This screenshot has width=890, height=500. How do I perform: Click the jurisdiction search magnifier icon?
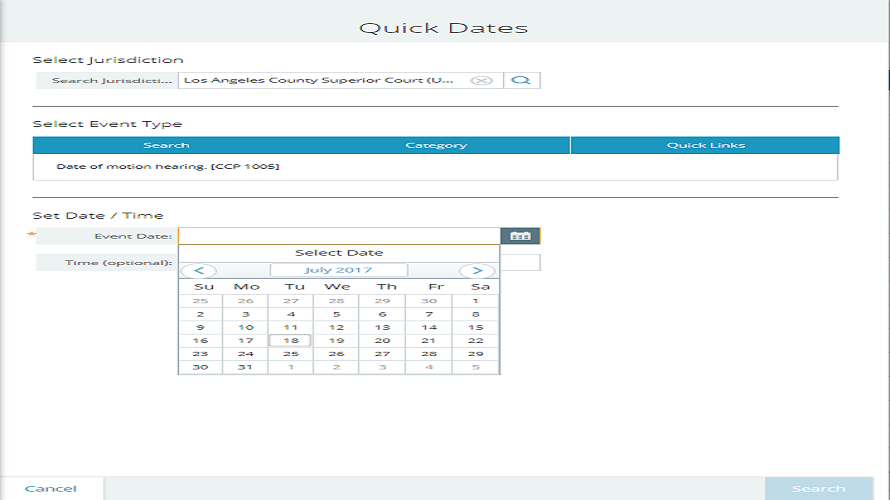(521, 80)
